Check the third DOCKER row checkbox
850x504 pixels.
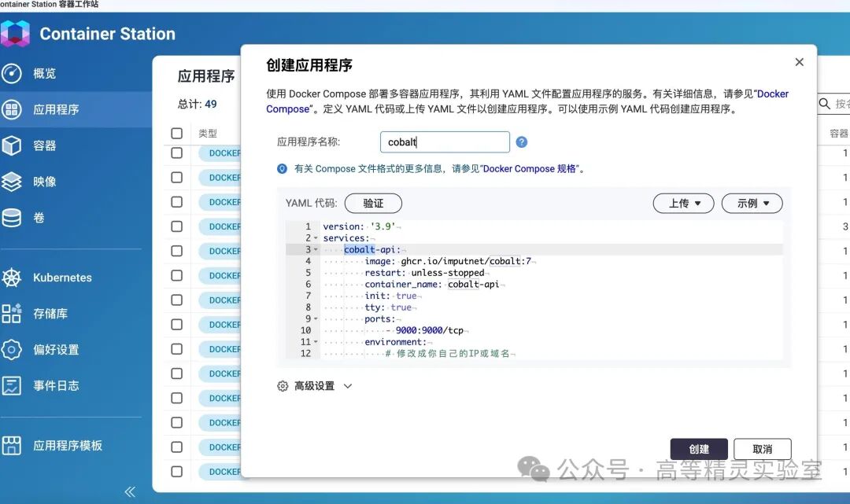point(177,202)
